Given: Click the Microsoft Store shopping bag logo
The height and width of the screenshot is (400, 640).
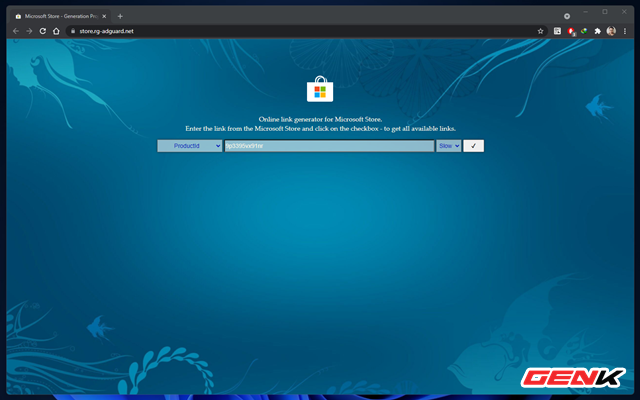Looking at the screenshot, I should (x=320, y=89).
